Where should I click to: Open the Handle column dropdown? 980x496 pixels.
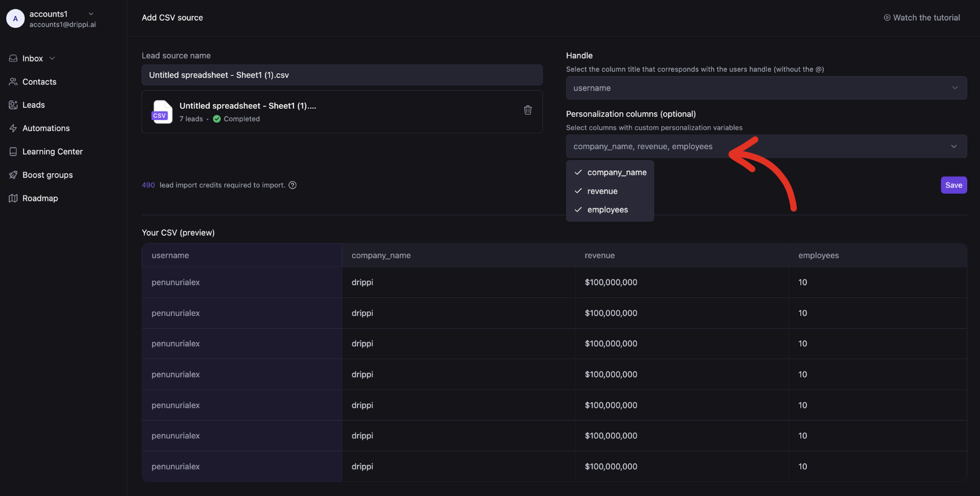766,88
